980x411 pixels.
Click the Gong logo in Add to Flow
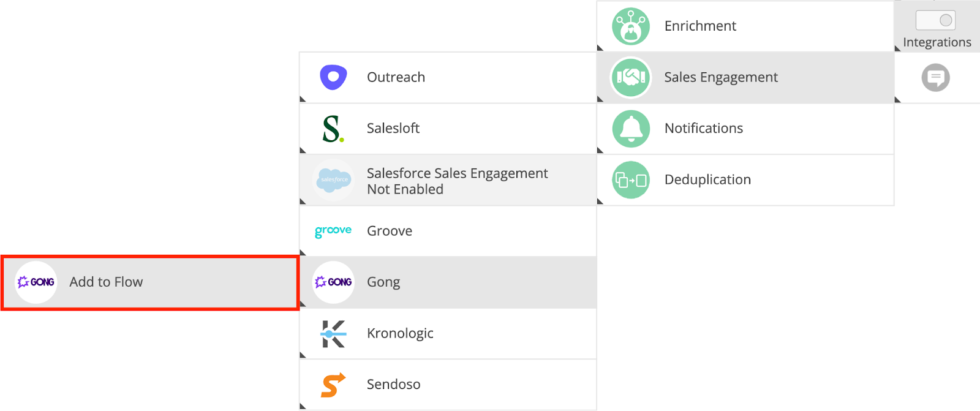[x=36, y=282]
